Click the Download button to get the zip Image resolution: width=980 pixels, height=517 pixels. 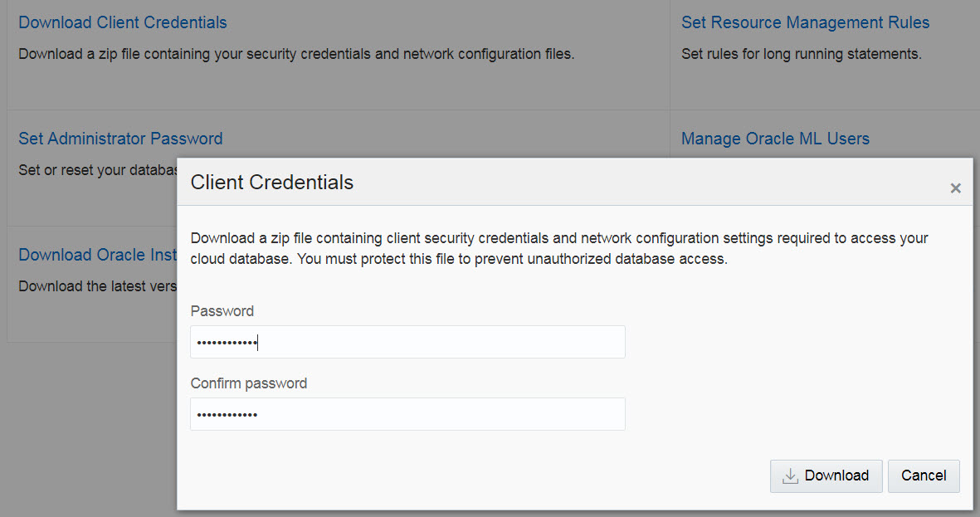click(830, 476)
